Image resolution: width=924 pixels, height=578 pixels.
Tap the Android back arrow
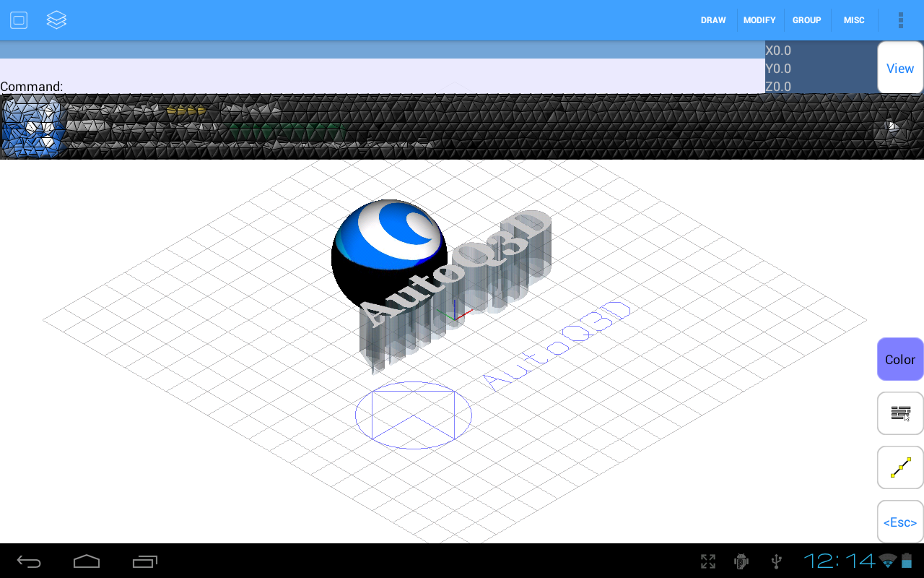(29, 561)
